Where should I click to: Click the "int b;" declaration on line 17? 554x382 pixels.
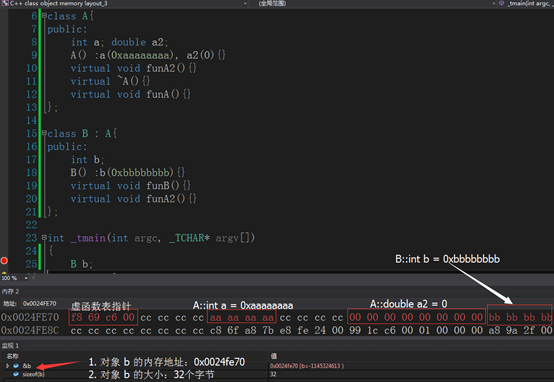point(87,159)
